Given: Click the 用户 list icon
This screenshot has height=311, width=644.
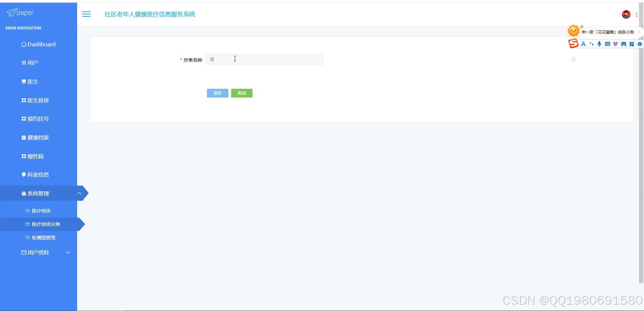Looking at the screenshot, I should (x=23, y=63).
